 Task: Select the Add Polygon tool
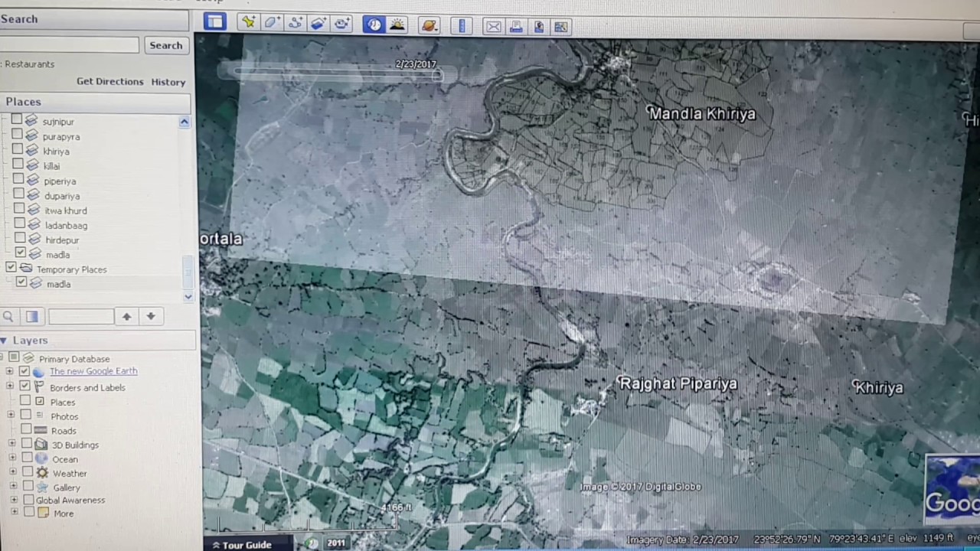point(272,23)
